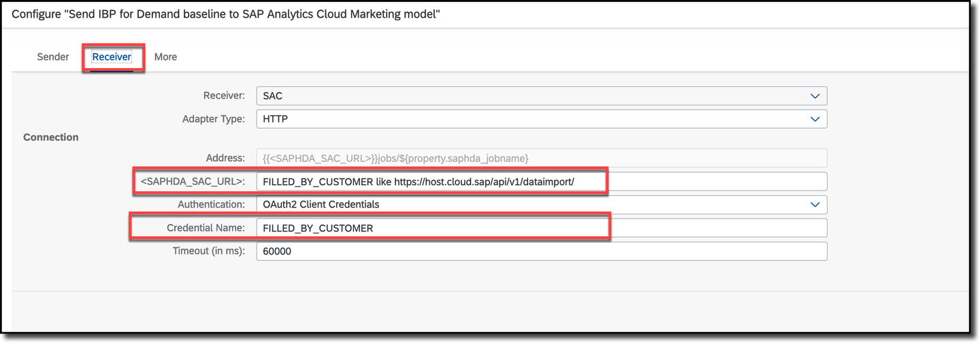The width and height of the screenshot is (980, 343).
Task: Click the chevron arrow of the Receiver combo box
Action: (x=815, y=96)
